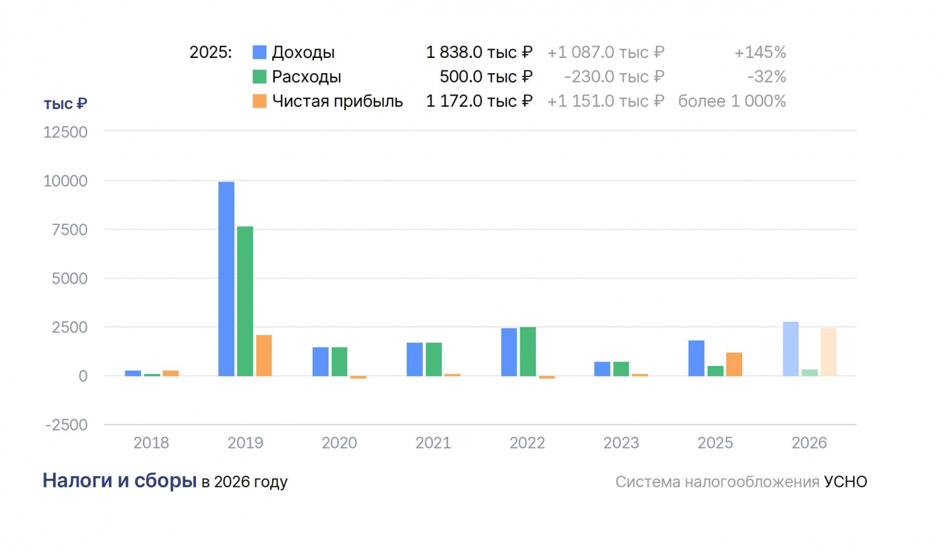This screenshot has height=560, width=945.
Task: Select the Доходы legend label
Action: [303, 52]
